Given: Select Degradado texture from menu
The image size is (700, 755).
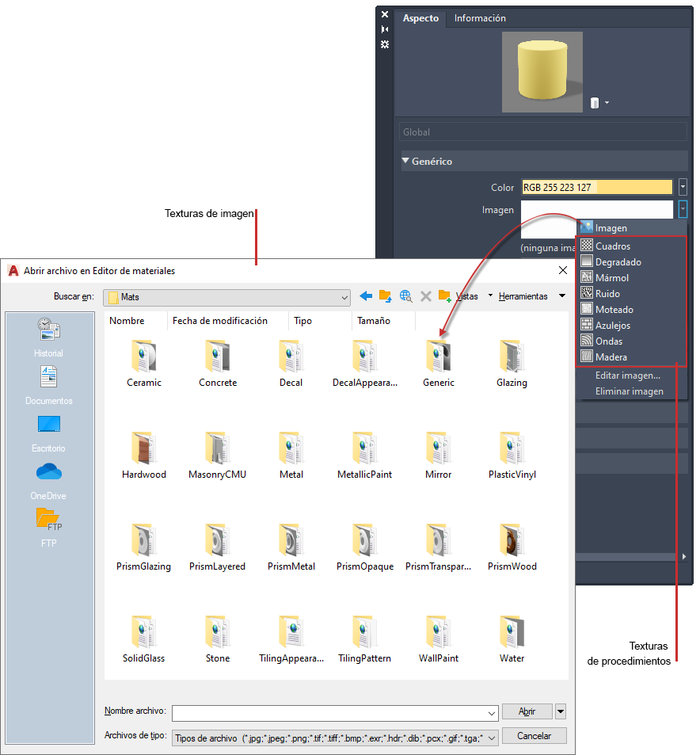Looking at the screenshot, I should tap(632, 262).
